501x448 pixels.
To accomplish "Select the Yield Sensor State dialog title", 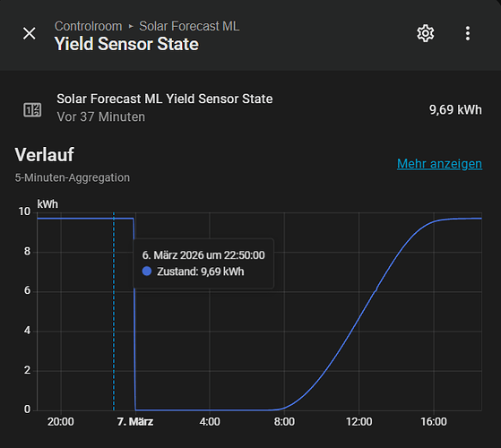I will click(x=126, y=44).
